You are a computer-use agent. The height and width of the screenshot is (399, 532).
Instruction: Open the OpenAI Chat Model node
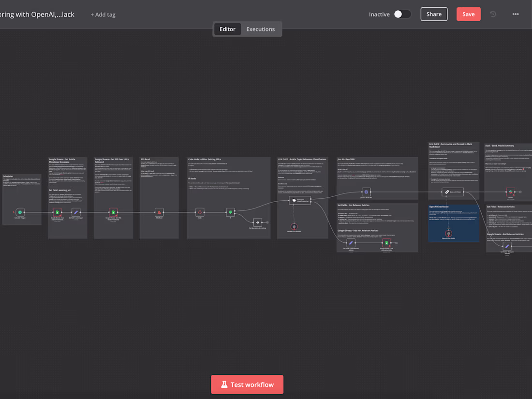448,233
